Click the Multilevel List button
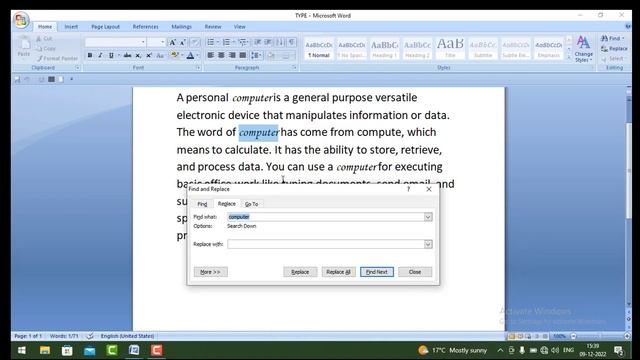The width and height of the screenshot is (640, 360). [x=242, y=42]
